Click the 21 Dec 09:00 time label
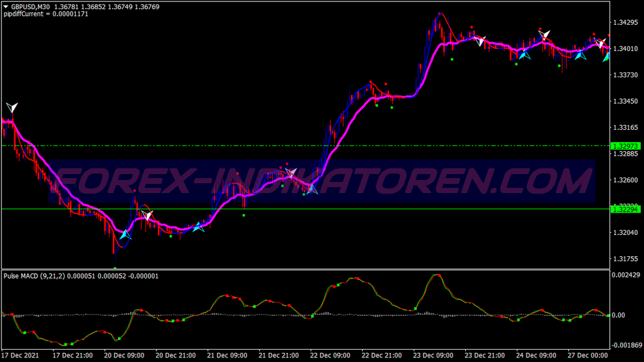Viewport: 644px width, 362px height. [227, 355]
